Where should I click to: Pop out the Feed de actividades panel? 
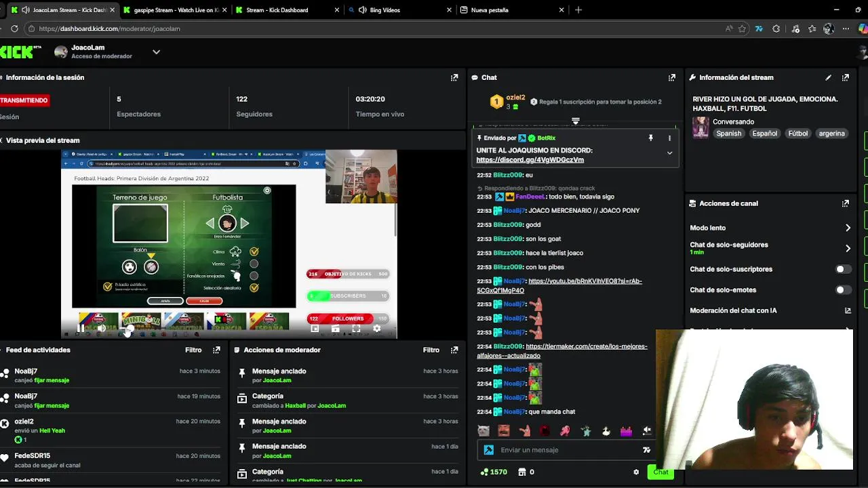coord(216,350)
